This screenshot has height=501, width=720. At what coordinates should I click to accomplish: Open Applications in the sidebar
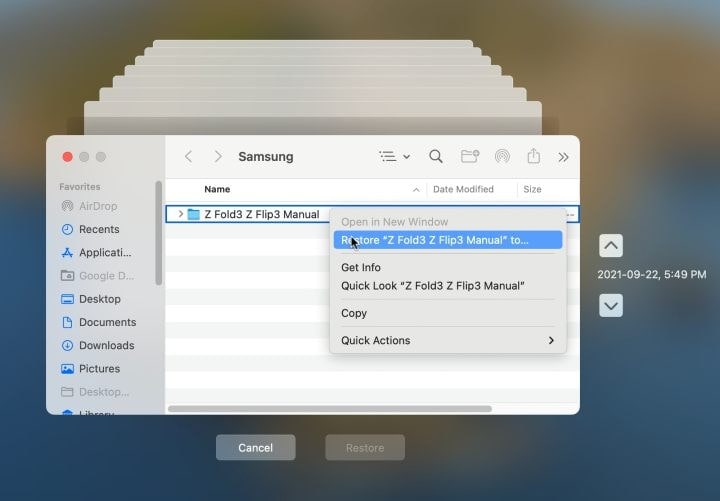point(96,253)
